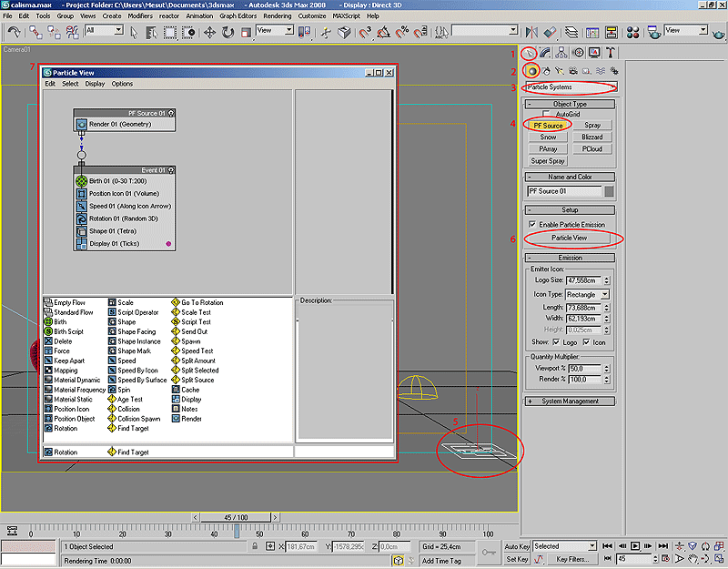This screenshot has height=569, width=728.
Task: Open the Particle Systems category dropdown
Action: [x=571, y=87]
